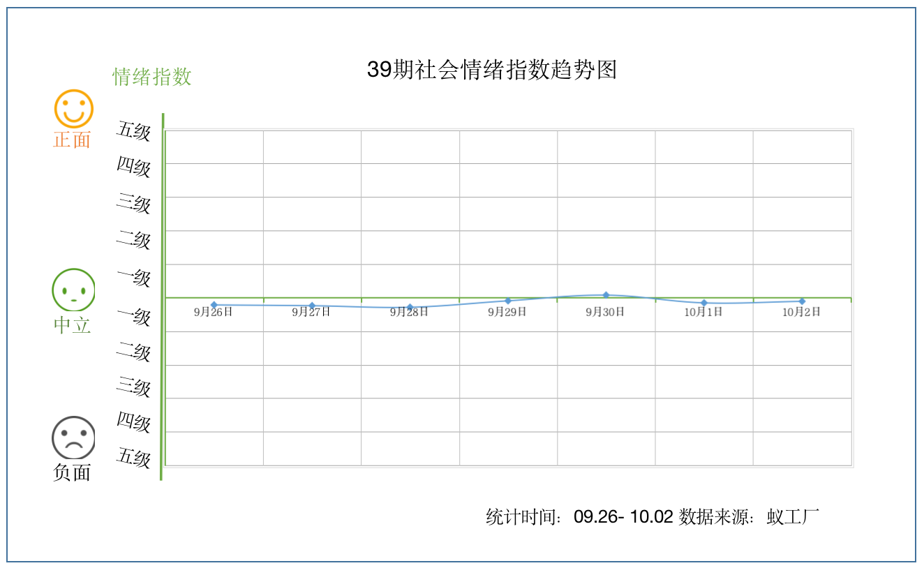924x568 pixels.
Task: Click the 9月30日 date label
Action: [605, 312]
